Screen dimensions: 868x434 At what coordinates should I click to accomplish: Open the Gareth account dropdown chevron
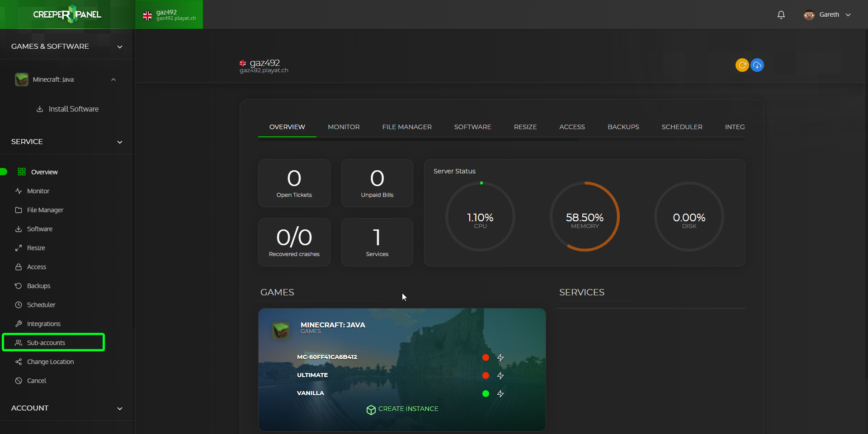coord(848,15)
